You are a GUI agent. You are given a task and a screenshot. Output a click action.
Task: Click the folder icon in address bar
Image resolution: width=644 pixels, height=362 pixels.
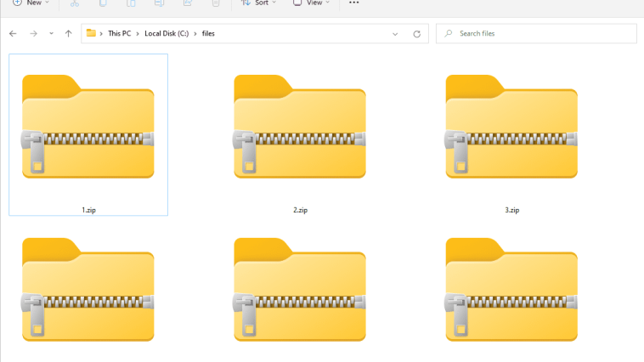coord(91,33)
